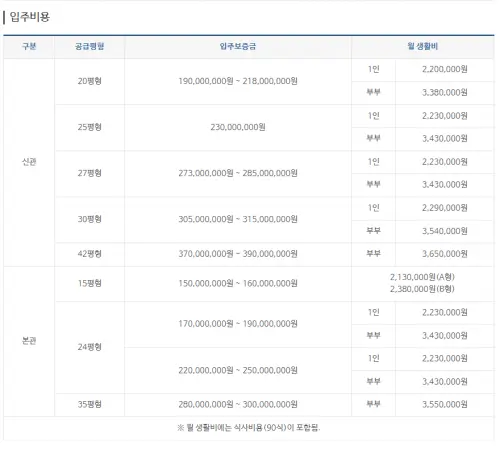This screenshot has height=450, width=500.
Task: Click the 25평형 deposit 230,000,000원
Action: coord(238,127)
